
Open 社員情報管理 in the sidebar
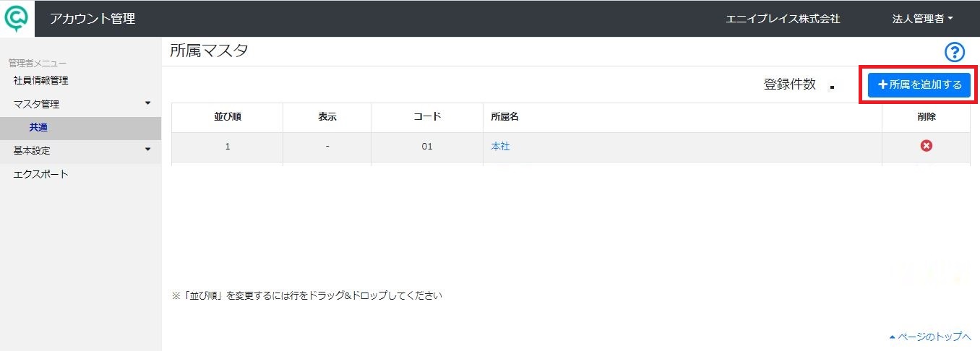click(x=41, y=80)
